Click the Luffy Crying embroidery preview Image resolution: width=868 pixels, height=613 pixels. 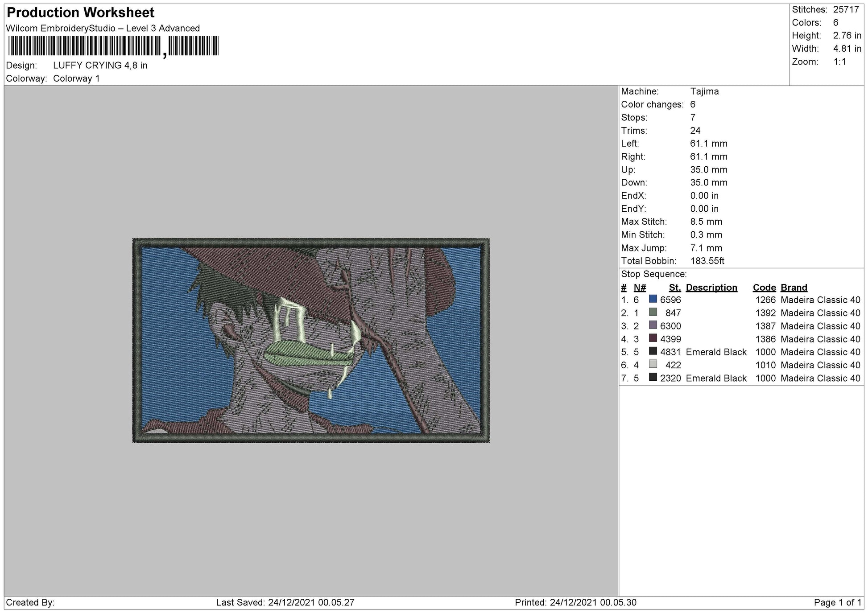click(311, 340)
